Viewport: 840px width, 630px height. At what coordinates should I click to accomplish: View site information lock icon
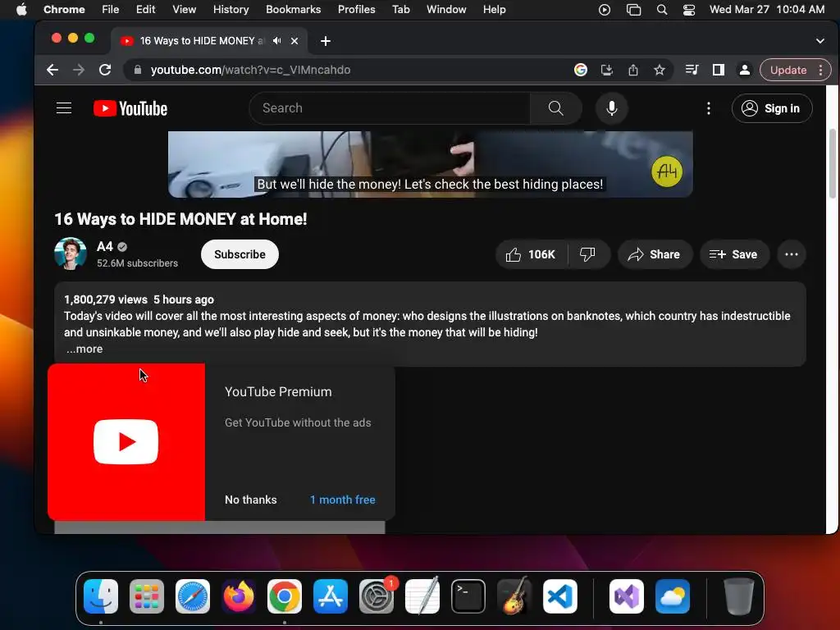click(138, 70)
